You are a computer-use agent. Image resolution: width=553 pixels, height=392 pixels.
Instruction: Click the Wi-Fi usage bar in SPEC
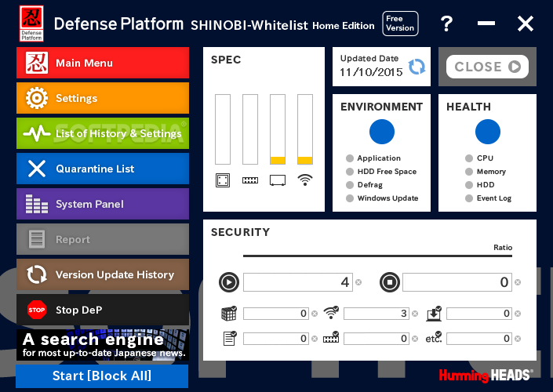pos(305,129)
